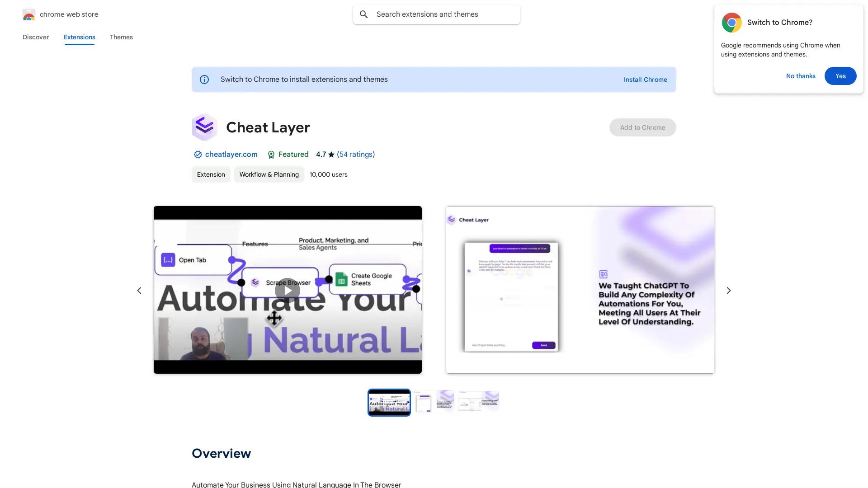Select the first video thumbnail
The image size is (868, 488).
[389, 402]
